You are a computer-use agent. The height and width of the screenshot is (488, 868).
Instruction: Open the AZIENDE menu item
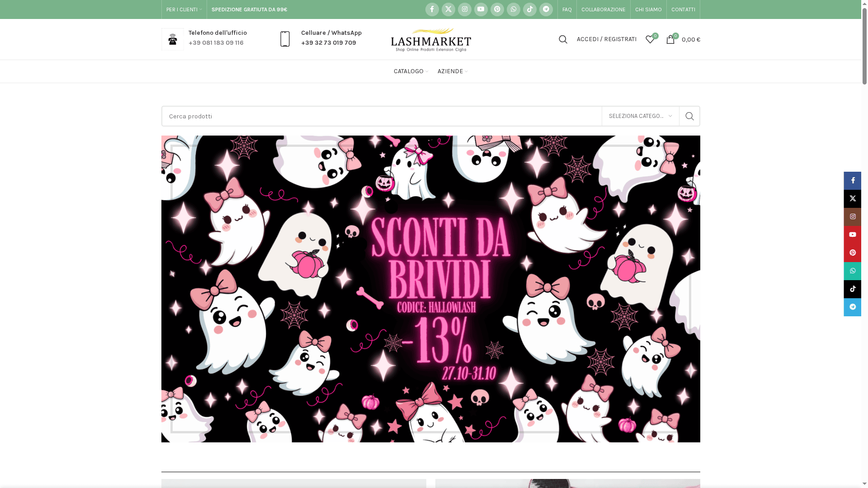coord(452,71)
